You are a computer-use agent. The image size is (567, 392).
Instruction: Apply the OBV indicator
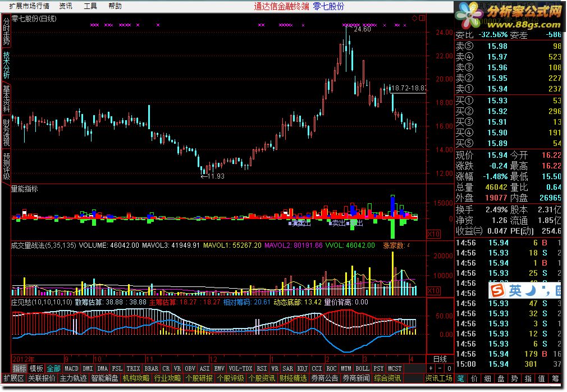point(190,368)
